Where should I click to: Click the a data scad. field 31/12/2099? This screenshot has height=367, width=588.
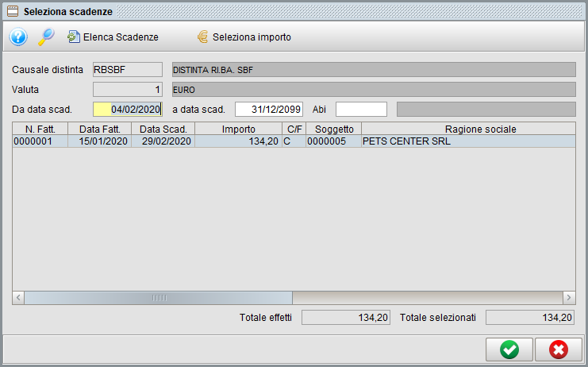(269, 110)
